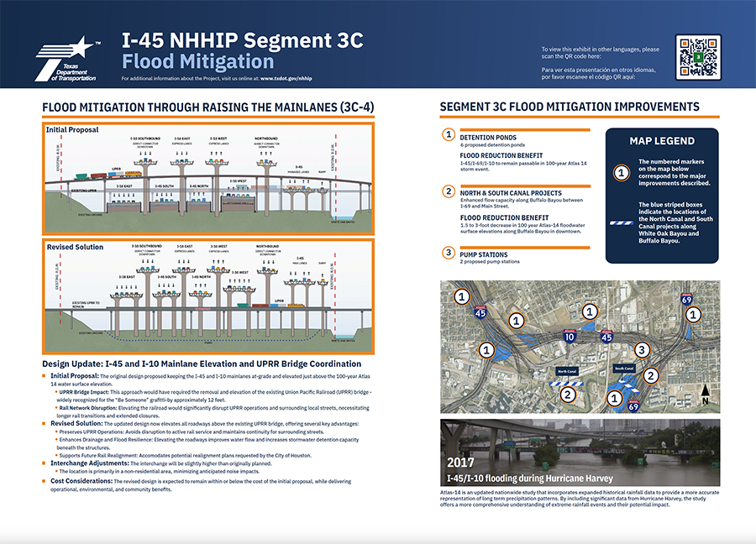The height and width of the screenshot is (544, 756).
Task: Select marker 1 below the upper-right I-69 shield
Action: tap(693, 315)
